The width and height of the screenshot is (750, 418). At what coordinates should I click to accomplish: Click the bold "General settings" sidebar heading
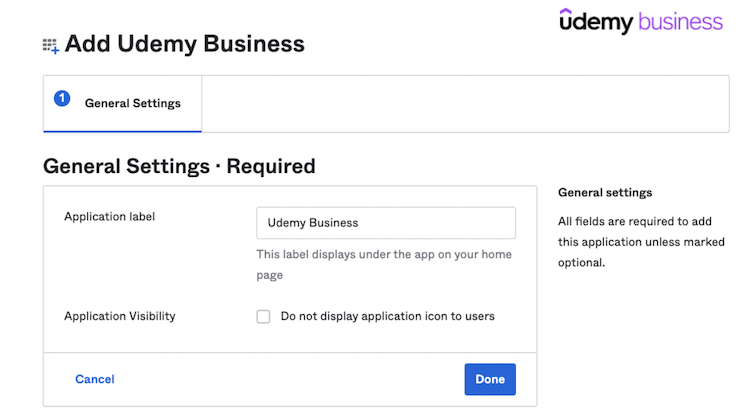pyautogui.click(x=605, y=192)
